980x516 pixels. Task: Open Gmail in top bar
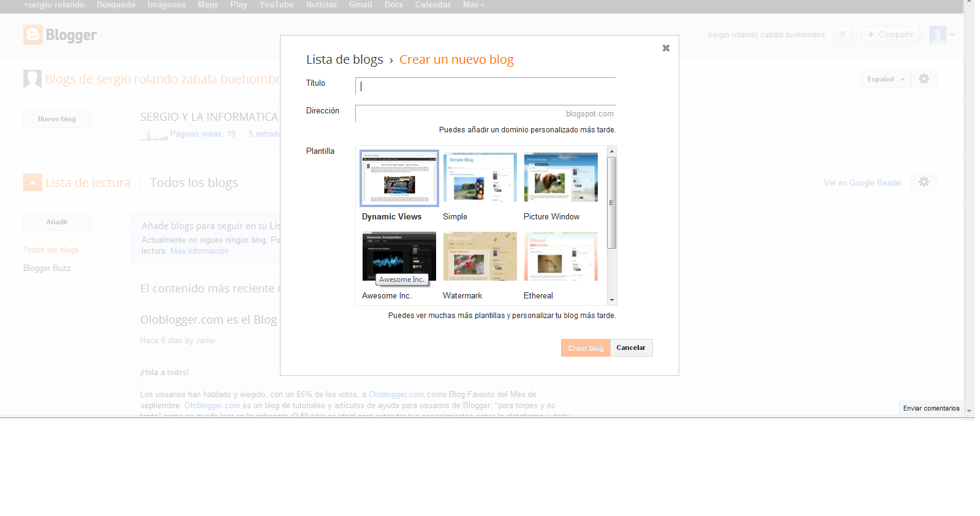pyautogui.click(x=361, y=5)
